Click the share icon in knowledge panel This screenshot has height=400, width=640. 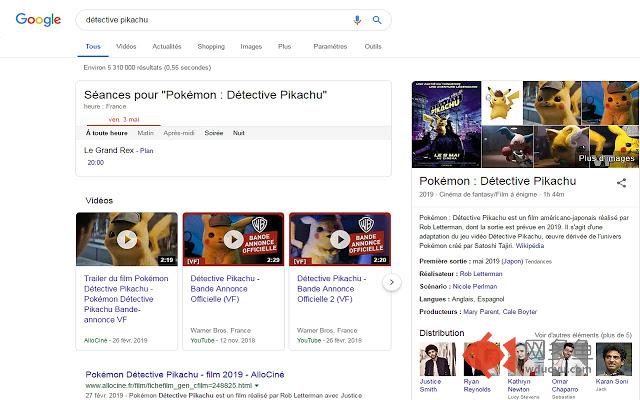click(621, 182)
